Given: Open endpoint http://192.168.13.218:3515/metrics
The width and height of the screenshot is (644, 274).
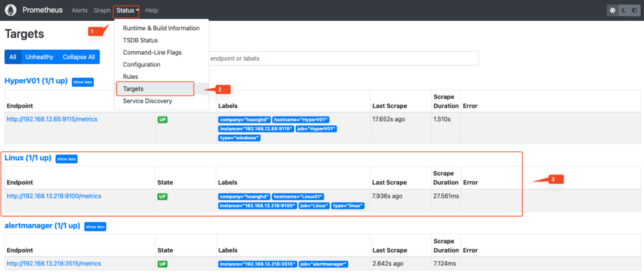Looking at the screenshot, I should point(54,263).
